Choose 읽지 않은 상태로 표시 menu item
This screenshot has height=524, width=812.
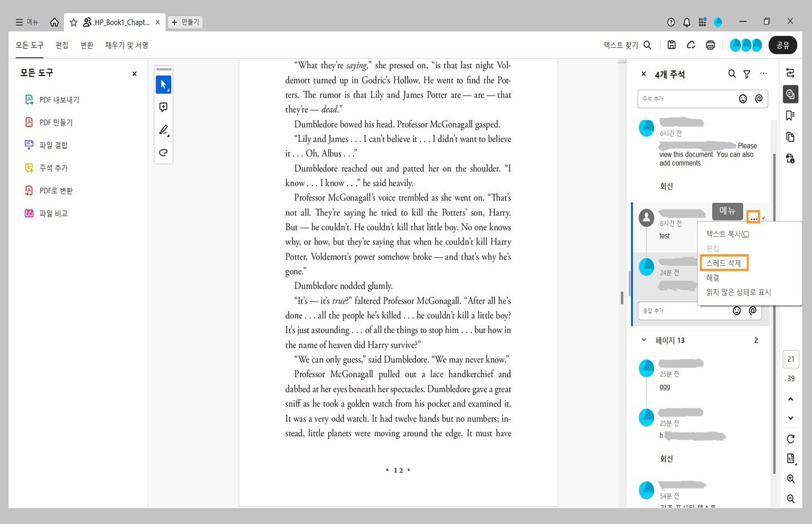739,292
